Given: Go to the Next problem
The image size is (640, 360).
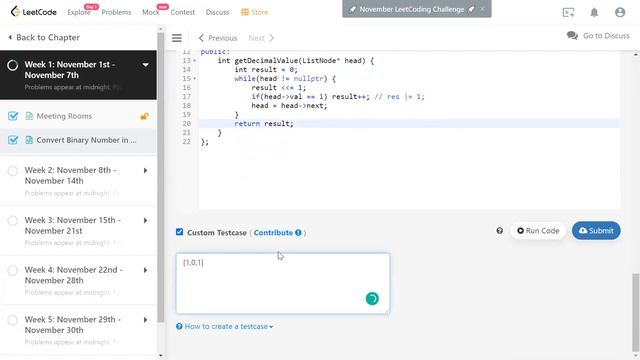Looking at the screenshot, I should [x=261, y=38].
